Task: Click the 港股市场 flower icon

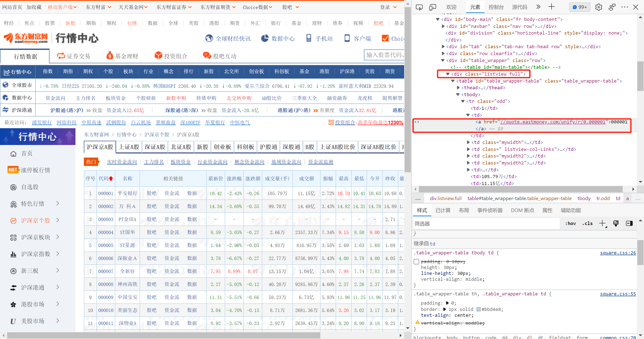Action: [x=13, y=304]
